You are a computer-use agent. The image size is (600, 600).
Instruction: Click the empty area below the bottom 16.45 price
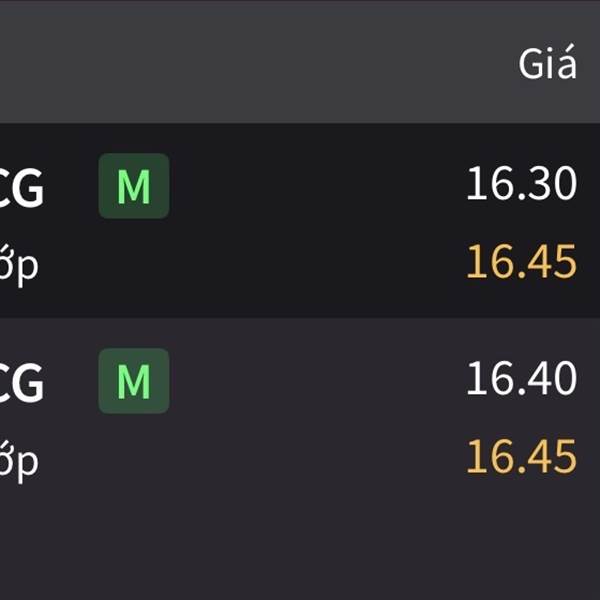pos(521,545)
